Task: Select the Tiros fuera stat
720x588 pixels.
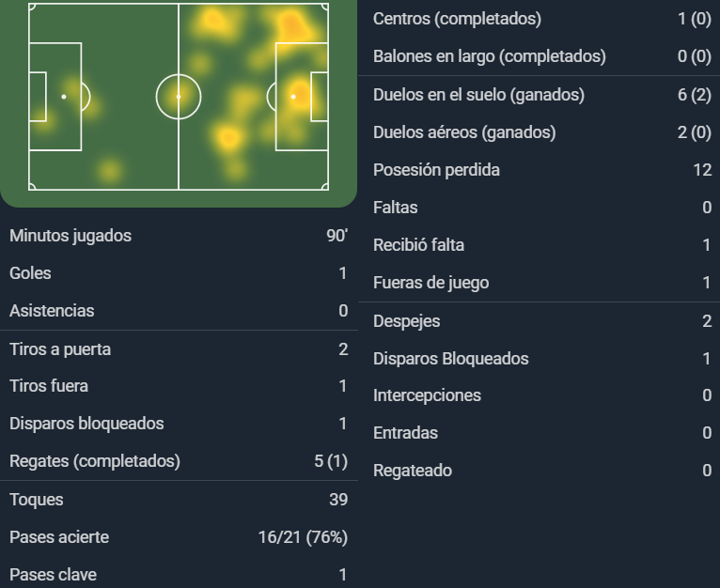Action: click(179, 386)
